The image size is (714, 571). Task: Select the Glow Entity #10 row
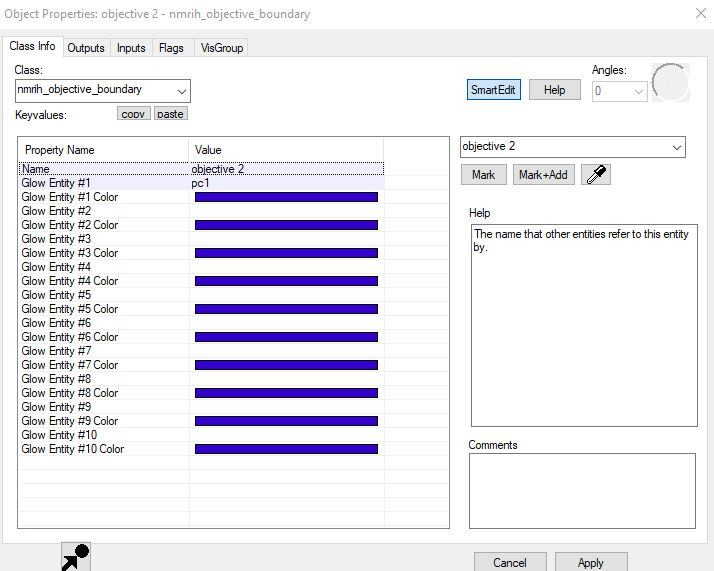(x=201, y=435)
